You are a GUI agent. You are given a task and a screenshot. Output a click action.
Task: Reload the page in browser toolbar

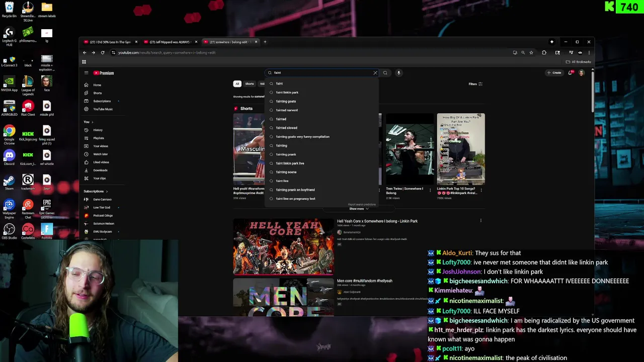click(x=103, y=52)
